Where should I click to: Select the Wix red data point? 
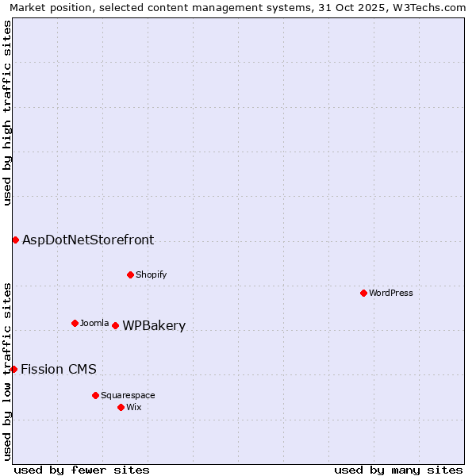(121, 407)
